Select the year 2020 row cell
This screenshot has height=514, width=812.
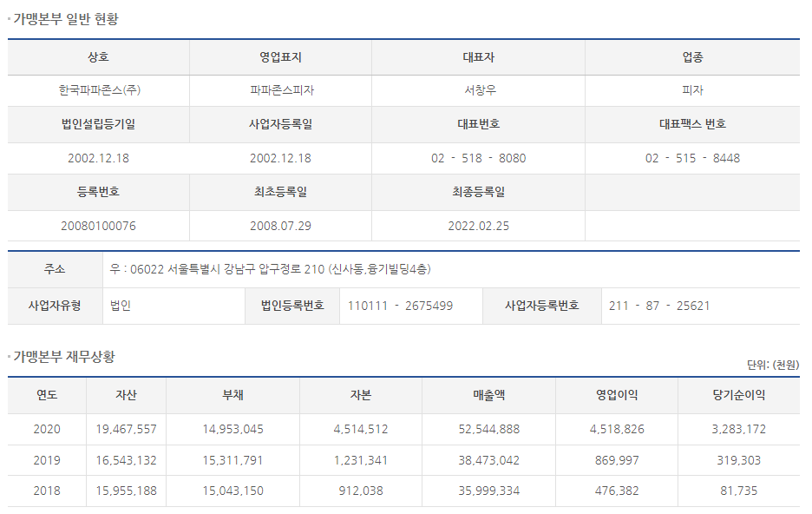click(47, 429)
